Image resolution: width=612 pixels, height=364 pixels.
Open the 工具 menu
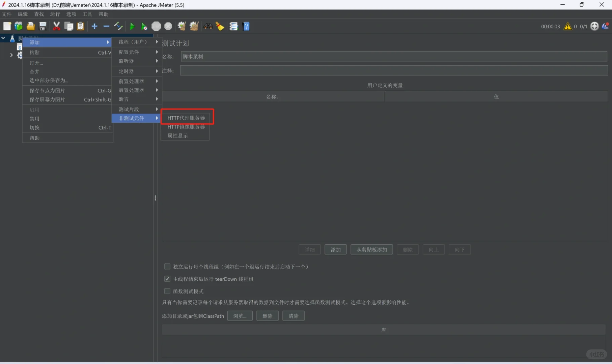point(87,14)
